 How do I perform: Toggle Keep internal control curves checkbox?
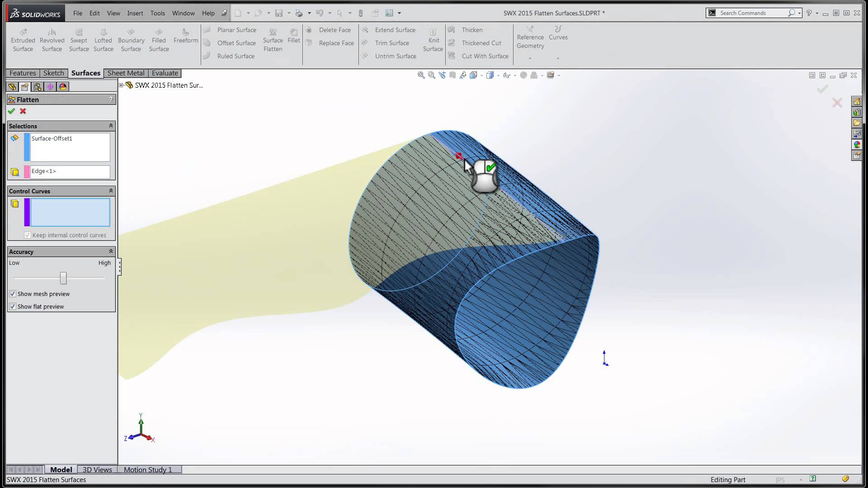tap(28, 235)
